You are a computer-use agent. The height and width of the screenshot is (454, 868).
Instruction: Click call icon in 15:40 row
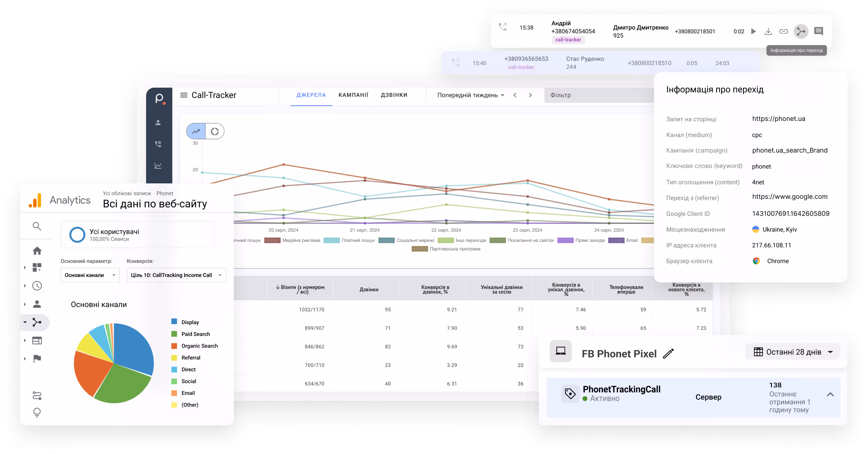tap(456, 62)
